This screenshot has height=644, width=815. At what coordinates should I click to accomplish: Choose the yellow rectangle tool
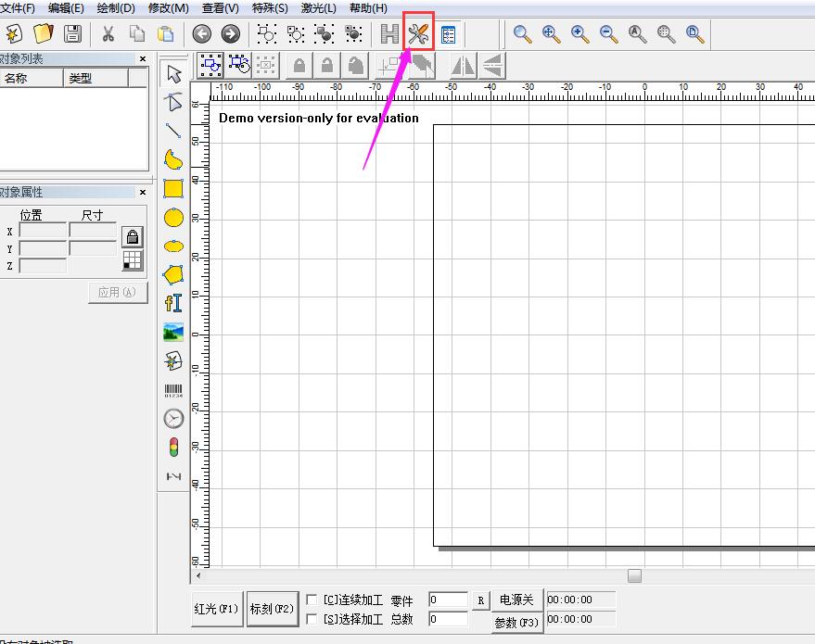[x=173, y=188]
